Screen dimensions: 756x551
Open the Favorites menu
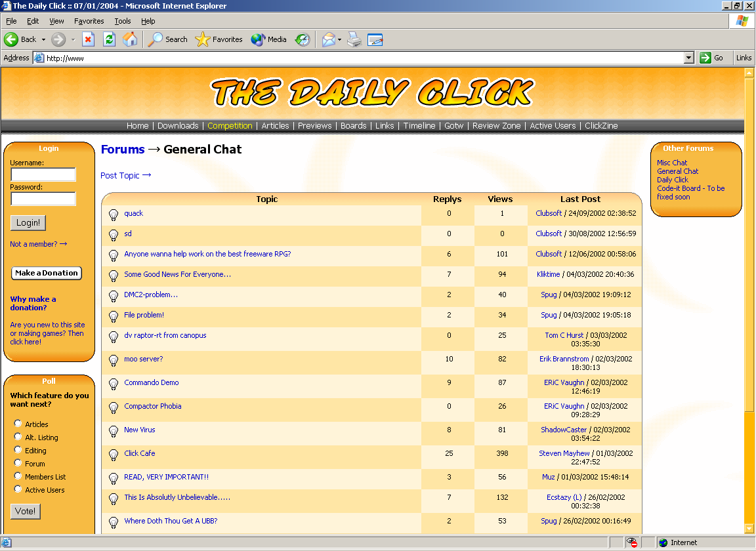[89, 21]
